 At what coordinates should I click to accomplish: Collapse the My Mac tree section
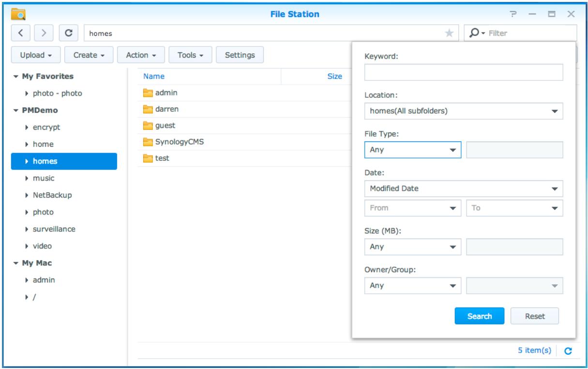pos(15,263)
